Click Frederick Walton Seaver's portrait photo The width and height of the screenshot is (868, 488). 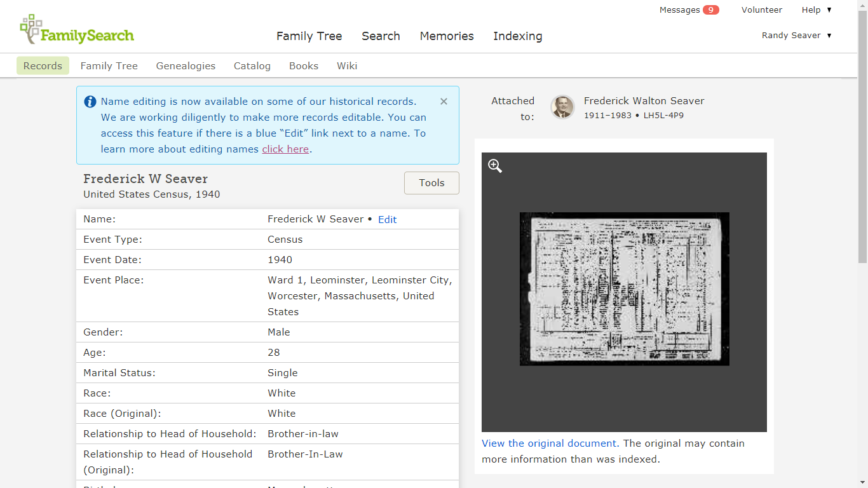pos(562,107)
